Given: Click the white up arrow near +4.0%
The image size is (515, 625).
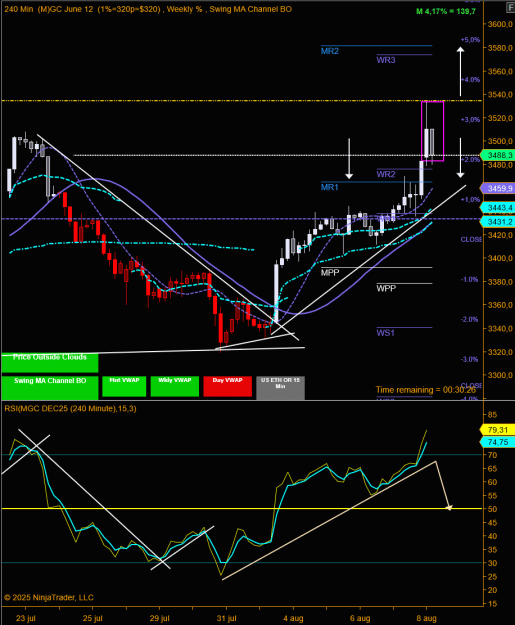Looking at the screenshot, I should click(460, 71).
